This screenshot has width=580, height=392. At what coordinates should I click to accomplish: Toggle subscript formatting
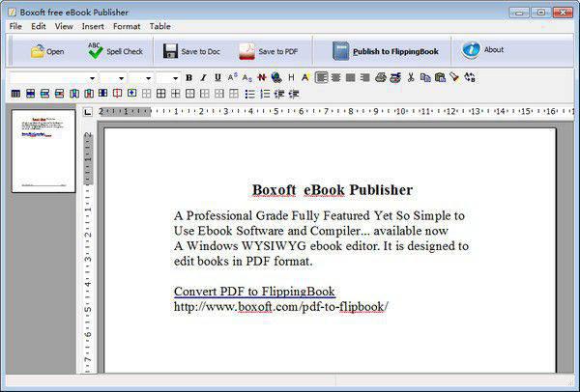click(247, 77)
